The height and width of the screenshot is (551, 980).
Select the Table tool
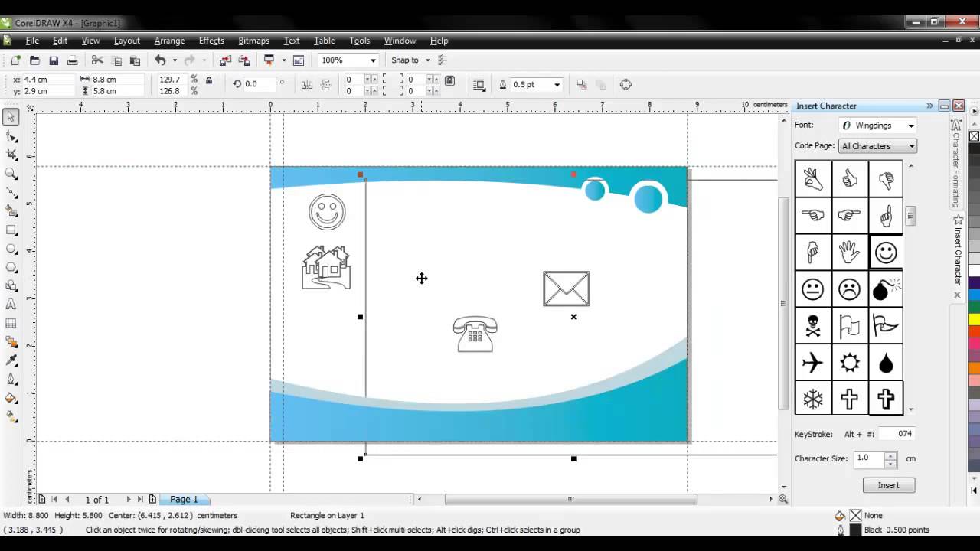coord(11,323)
